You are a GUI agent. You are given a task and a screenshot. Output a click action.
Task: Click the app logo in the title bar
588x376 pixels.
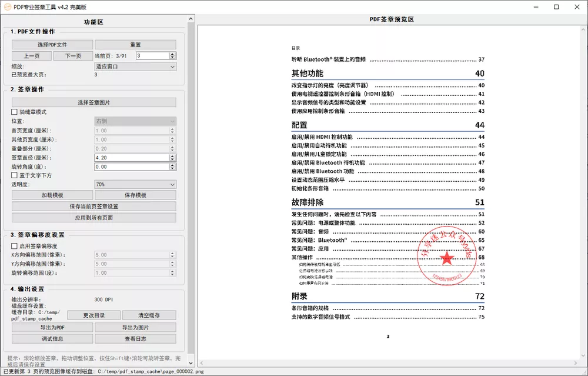pyautogui.click(x=8, y=6)
